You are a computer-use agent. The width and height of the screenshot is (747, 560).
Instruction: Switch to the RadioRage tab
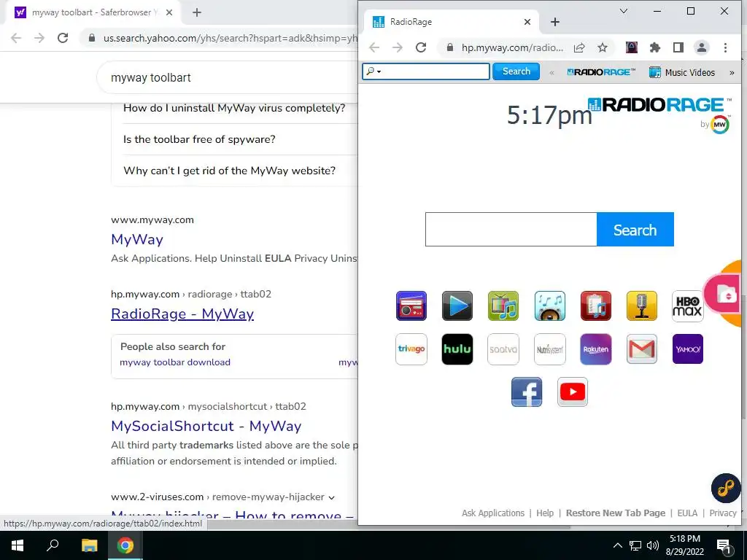[451, 22]
